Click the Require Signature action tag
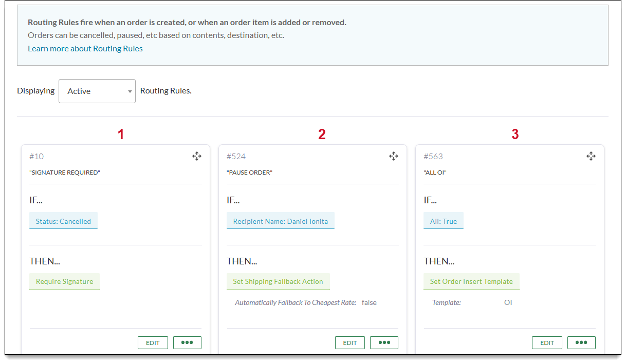The height and width of the screenshot is (364, 626). pyautogui.click(x=64, y=281)
